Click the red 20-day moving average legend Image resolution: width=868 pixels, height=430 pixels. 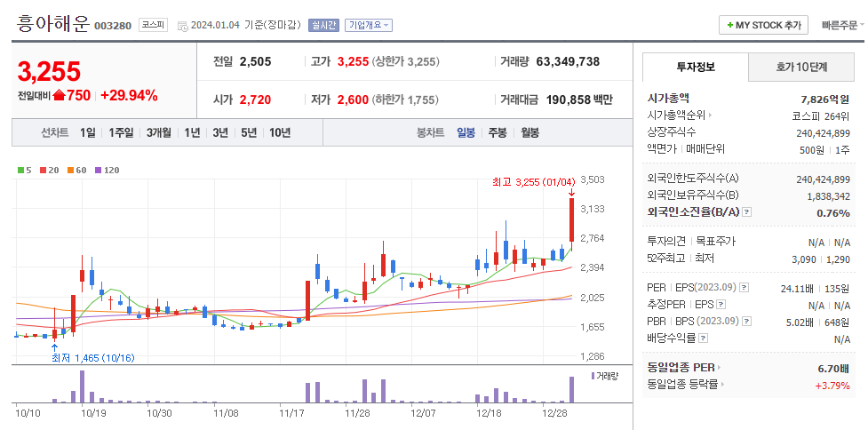[x=49, y=171]
